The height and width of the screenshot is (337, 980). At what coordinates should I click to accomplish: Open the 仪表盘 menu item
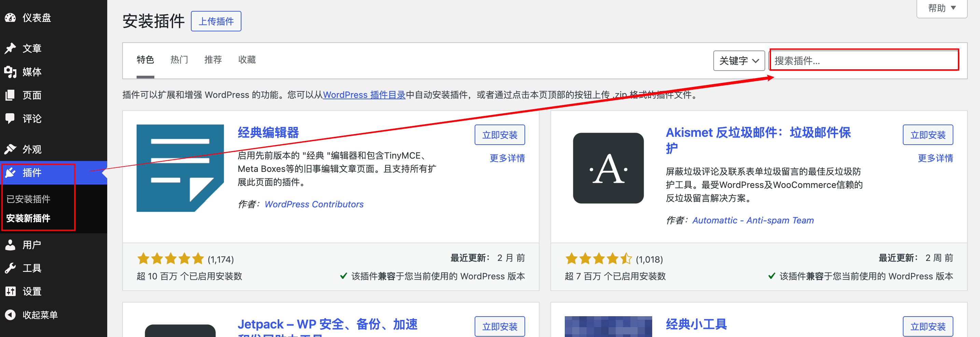coord(37,17)
